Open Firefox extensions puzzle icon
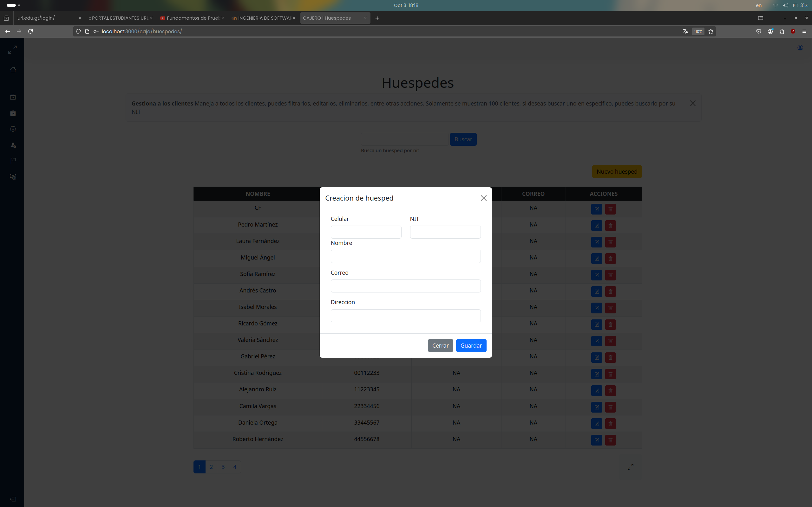 782,31
